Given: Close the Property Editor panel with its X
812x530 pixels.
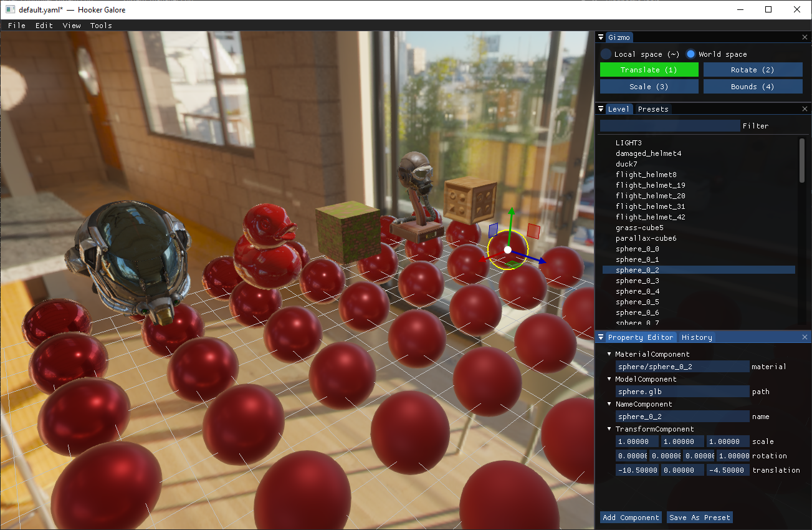Looking at the screenshot, I should [x=805, y=337].
